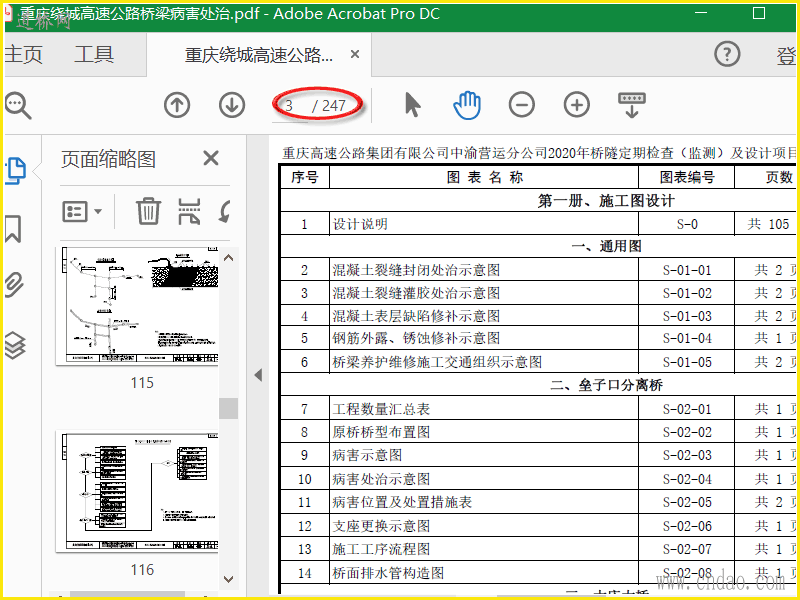Screen dimensions: 800x600
Task: Click the S-0 drawing number cell
Action: [687, 224]
